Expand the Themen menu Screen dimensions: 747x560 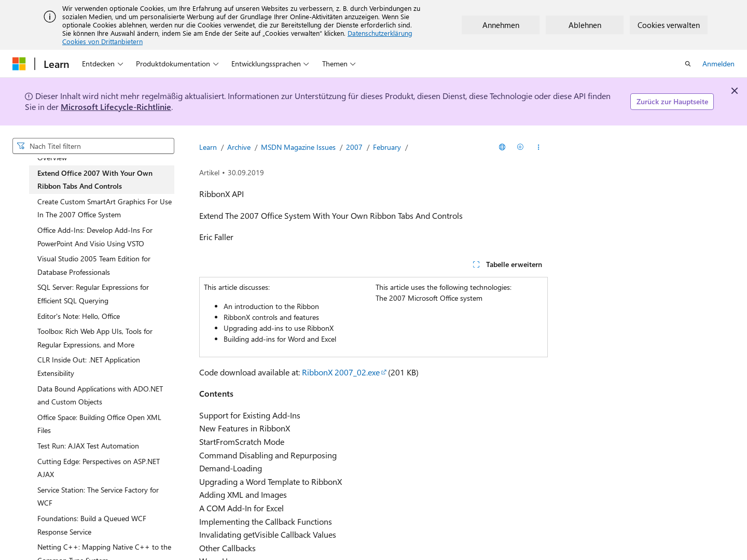339,64
